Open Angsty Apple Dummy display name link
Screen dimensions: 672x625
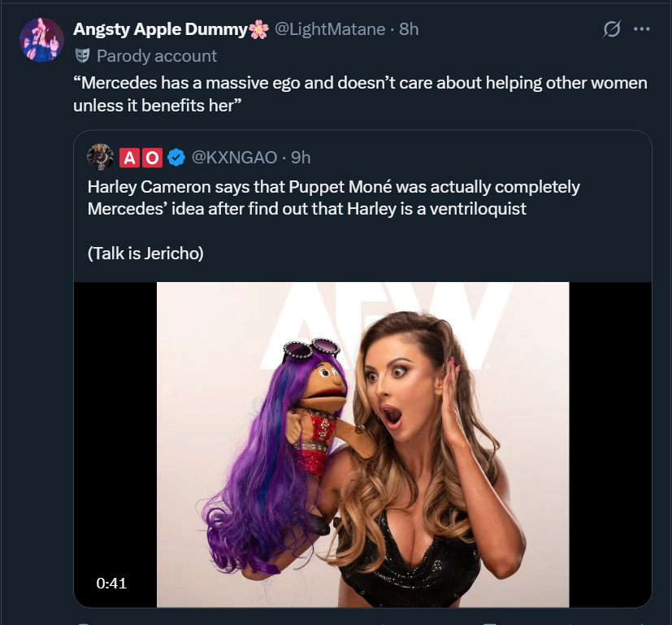(159, 29)
